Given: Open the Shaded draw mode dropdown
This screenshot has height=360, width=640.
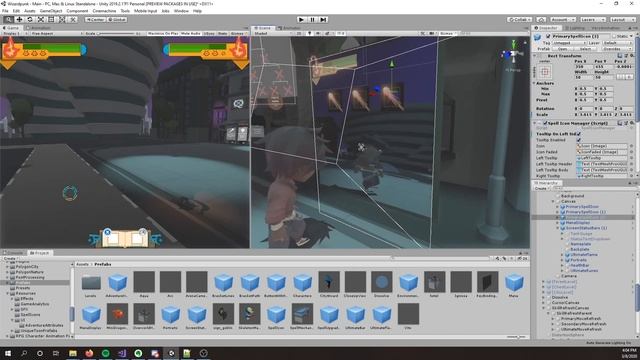Looking at the screenshot, I should [x=273, y=33].
